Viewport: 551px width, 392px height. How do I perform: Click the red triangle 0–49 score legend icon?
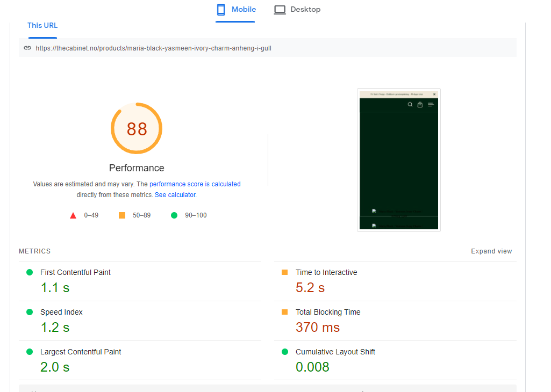click(x=73, y=215)
